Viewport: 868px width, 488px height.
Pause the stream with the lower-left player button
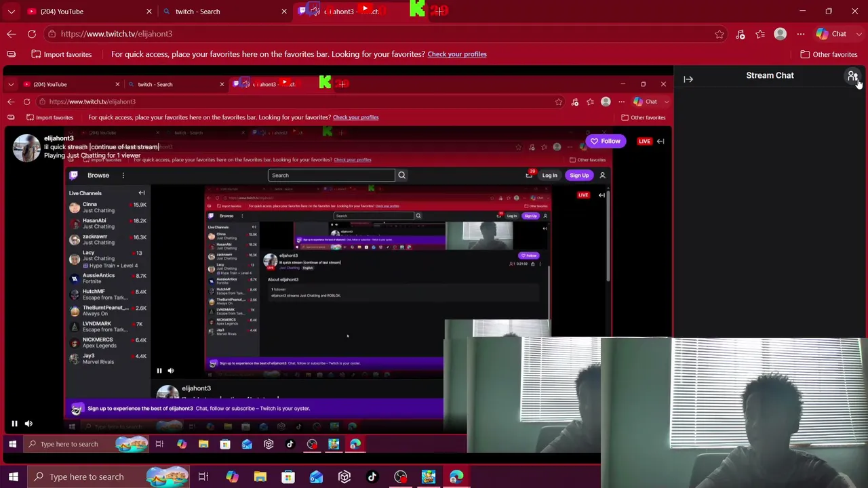click(x=14, y=424)
